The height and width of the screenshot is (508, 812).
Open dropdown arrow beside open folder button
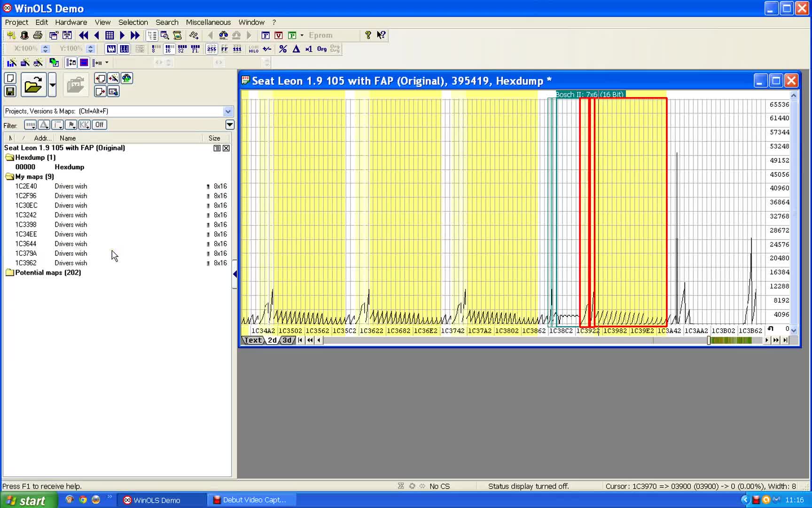click(52, 86)
